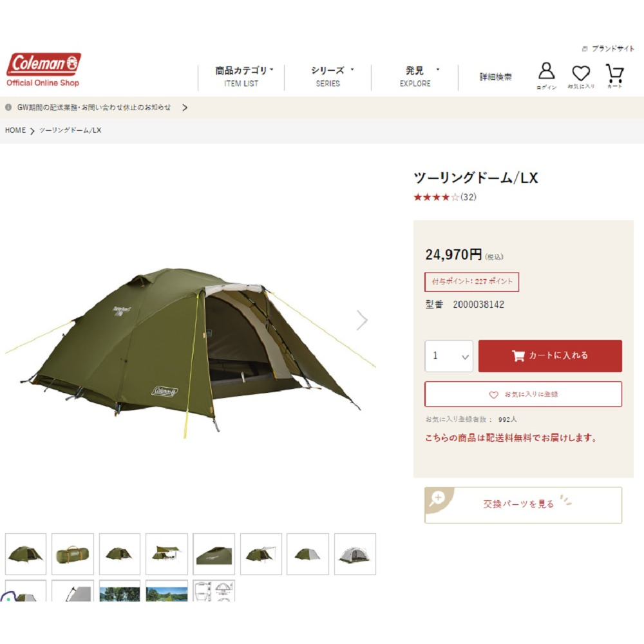Select the white inner tent thumbnail
This screenshot has height=644, width=644.
tap(355, 554)
